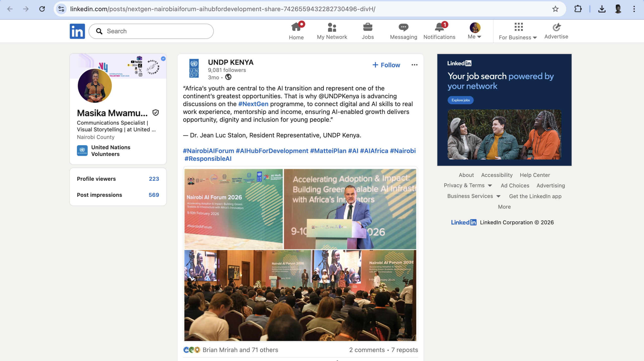Open the Advertise link icon
Screen dimensions: 644x361
[556, 27]
